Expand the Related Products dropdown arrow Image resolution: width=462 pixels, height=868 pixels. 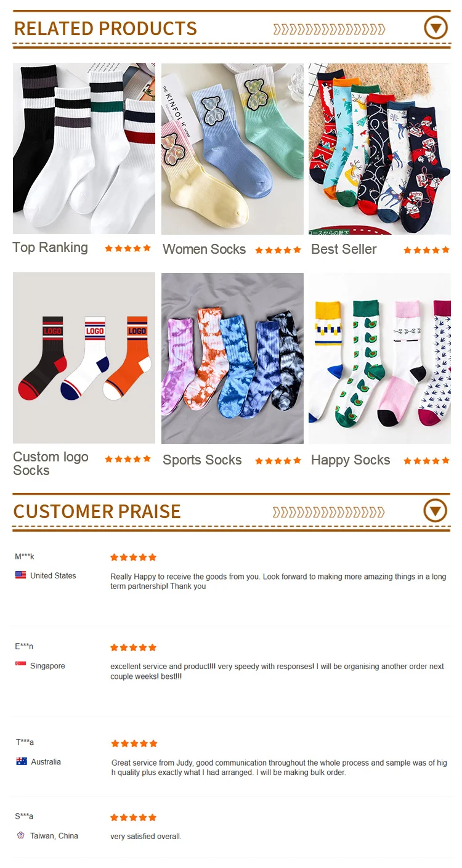pyautogui.click(x=436, y=28)
